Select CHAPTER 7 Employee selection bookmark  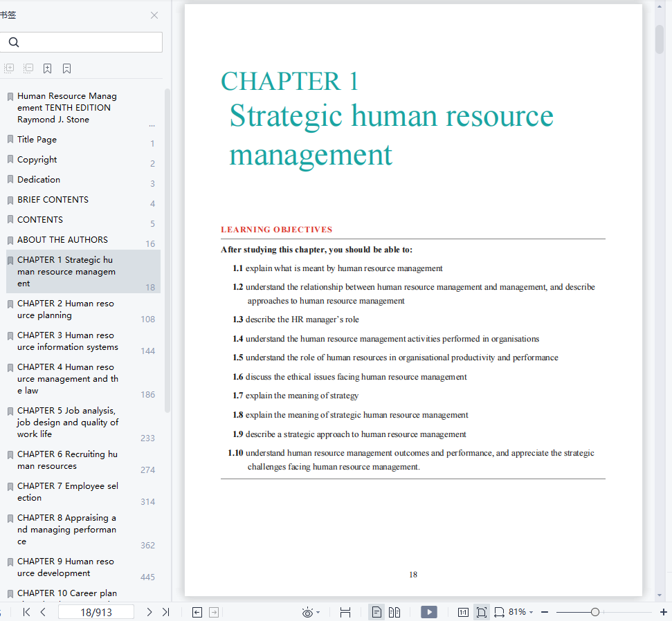(68, 492)
